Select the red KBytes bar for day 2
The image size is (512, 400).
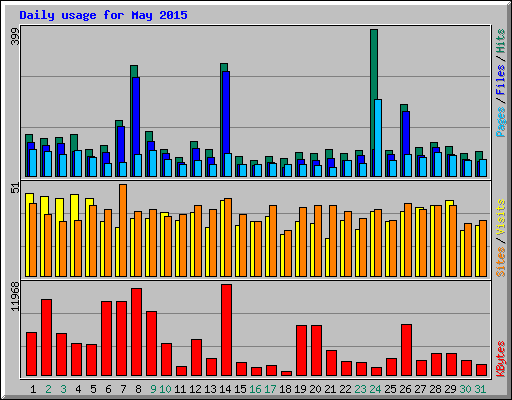[46, 338]
